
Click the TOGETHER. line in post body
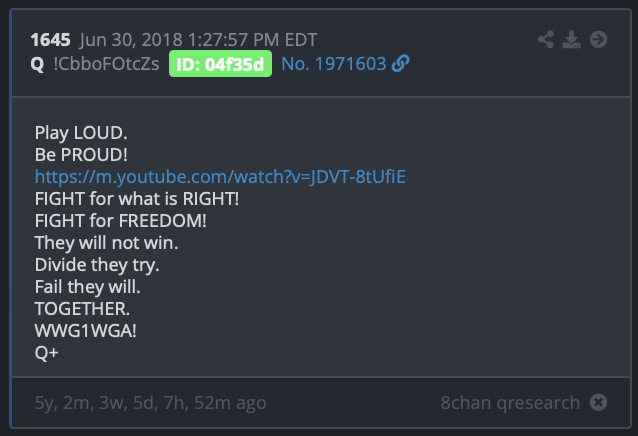82,309
